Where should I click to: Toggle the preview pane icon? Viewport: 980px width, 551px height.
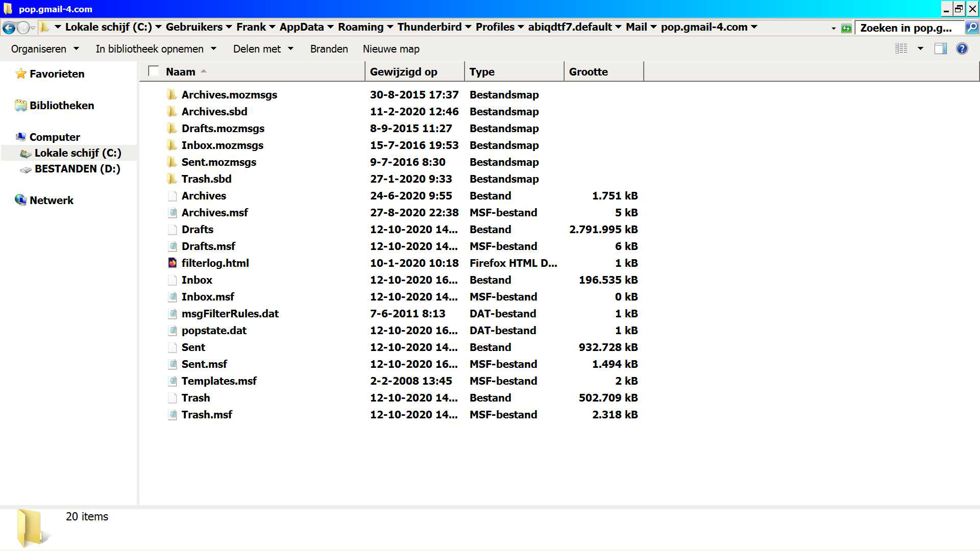pos(940,49)
